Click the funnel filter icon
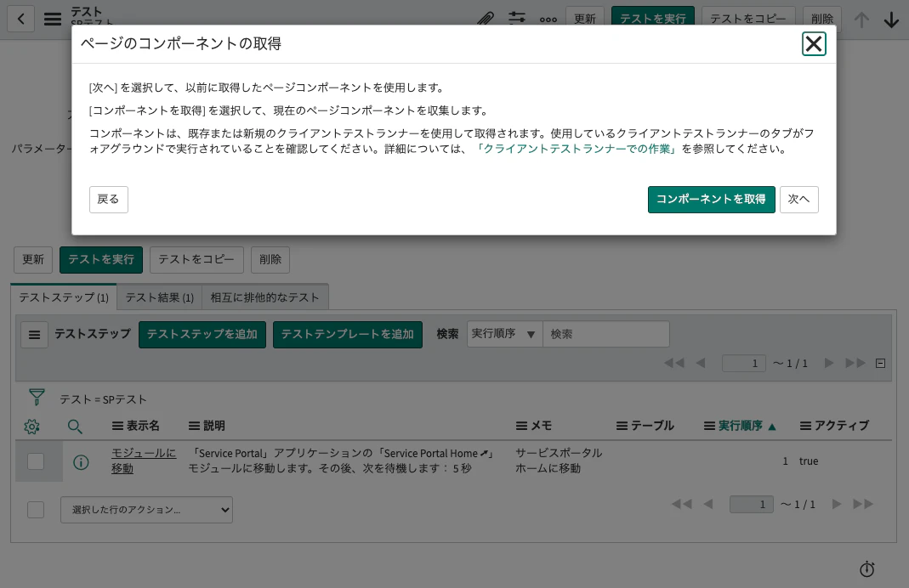Viewport: 909px width, 588px height. point(37,398)
